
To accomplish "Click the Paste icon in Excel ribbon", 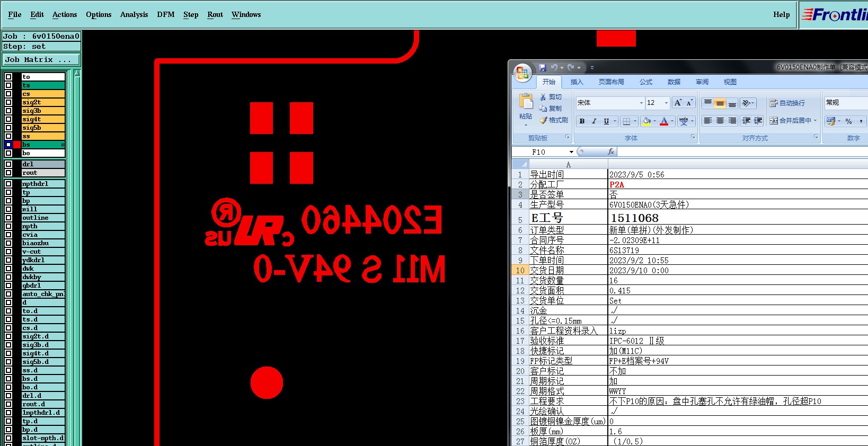I will pos(526,102).
